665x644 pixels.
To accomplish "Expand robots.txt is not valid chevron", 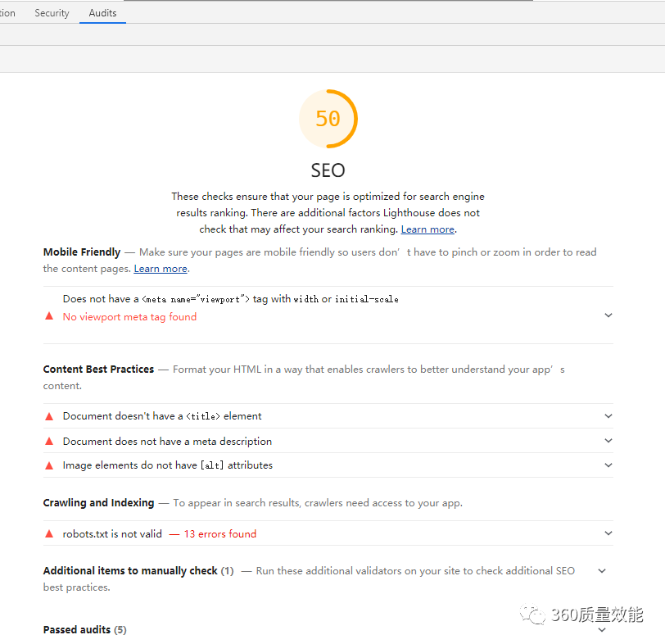I will point(608,533).
